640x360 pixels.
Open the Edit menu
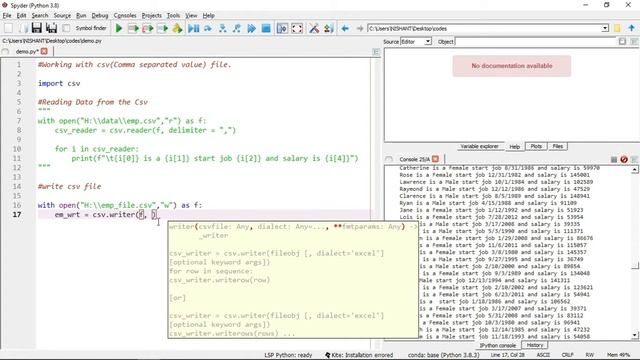click(21, 16)
